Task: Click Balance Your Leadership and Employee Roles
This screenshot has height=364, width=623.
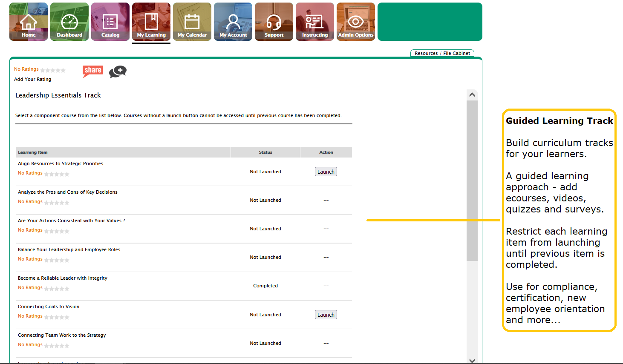Action: (69, 249)
